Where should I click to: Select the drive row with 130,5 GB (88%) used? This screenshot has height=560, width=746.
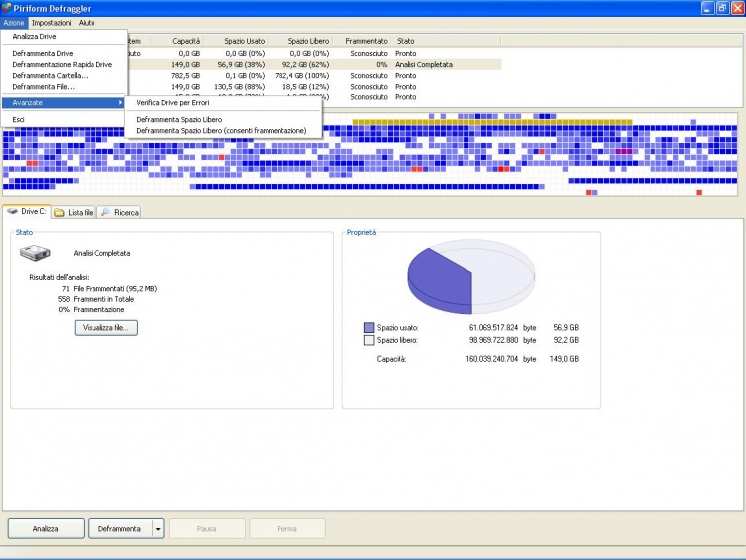(x=314, y=87)
